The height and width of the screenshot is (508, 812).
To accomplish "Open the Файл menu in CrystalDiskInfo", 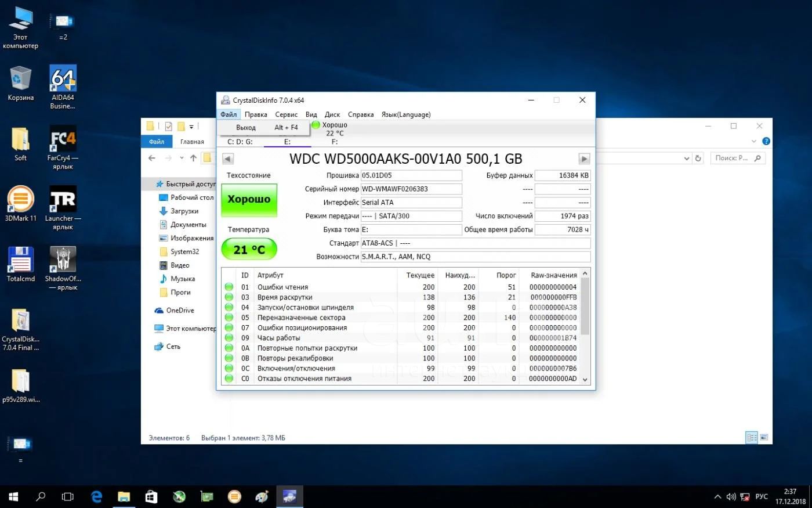I will pos(229,114).
